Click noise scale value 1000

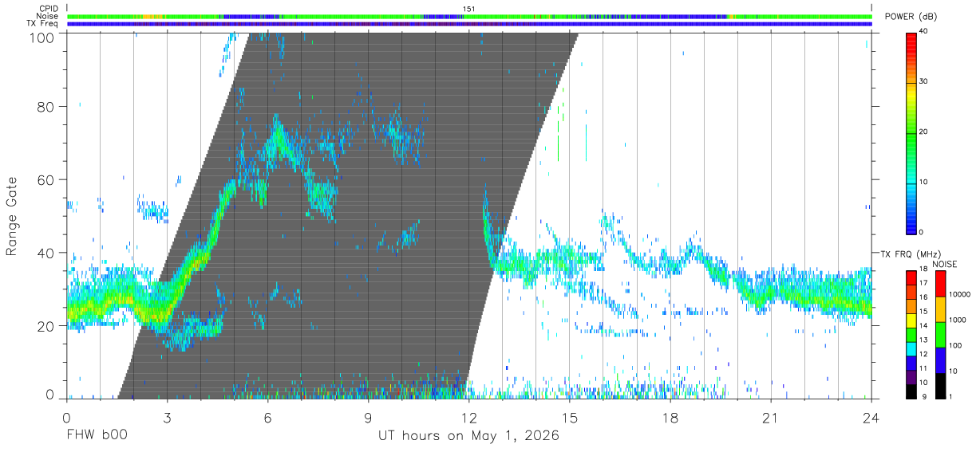click(957, 320)
